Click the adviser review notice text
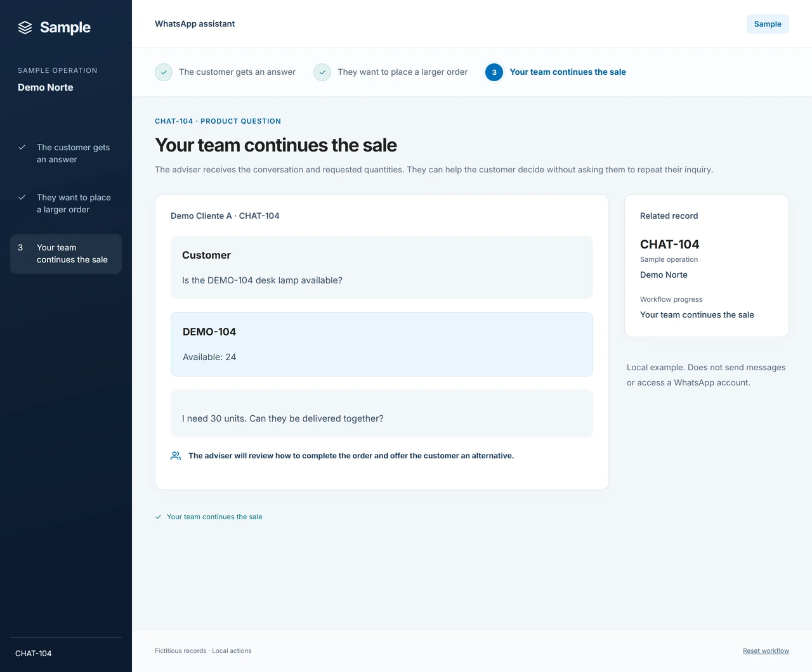 point(351,456)
